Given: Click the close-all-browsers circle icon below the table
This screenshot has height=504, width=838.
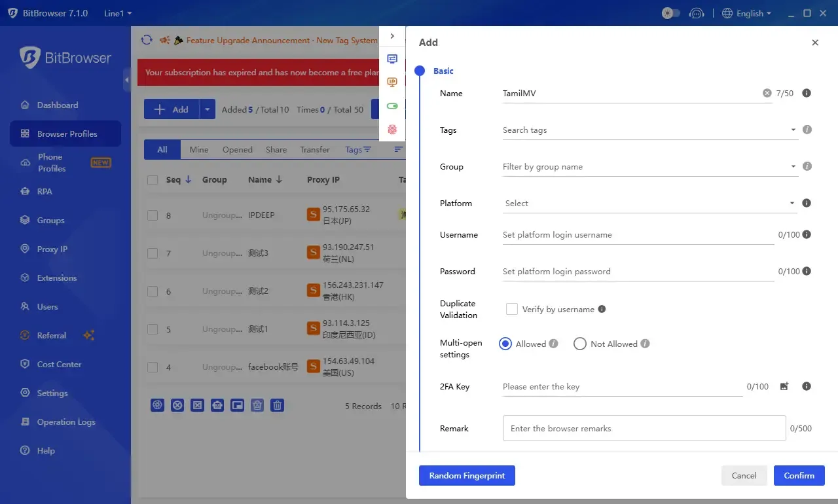Looking at the screenshot, I should [177, 405].
